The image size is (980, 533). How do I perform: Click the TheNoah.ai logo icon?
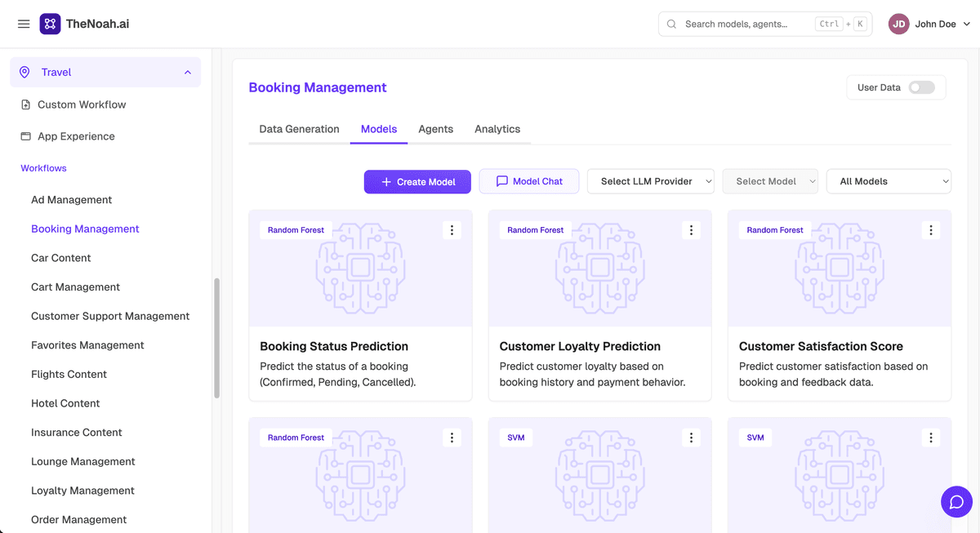coord(50,24)
